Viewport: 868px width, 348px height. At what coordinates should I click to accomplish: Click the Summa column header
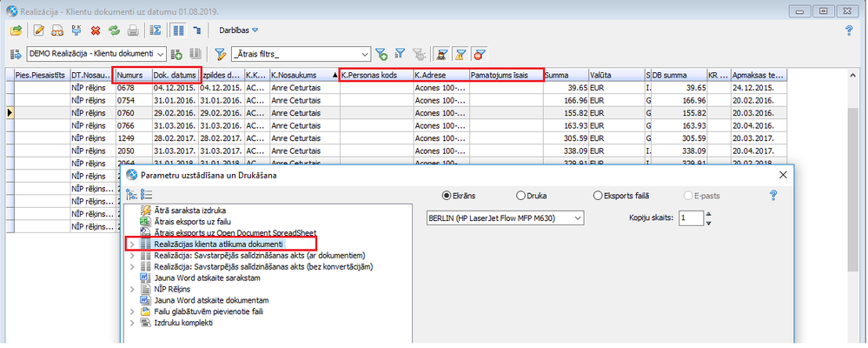[565, 76]
